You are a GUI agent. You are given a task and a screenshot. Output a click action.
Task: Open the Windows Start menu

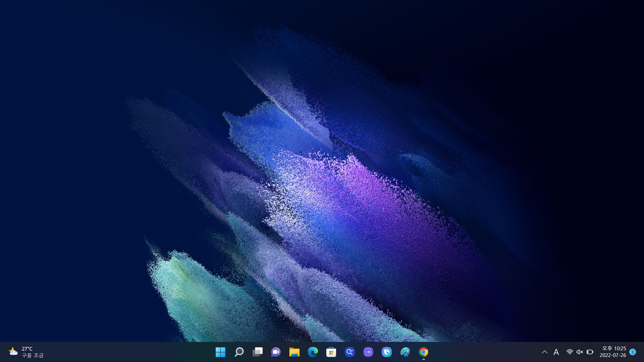point(220,352)
